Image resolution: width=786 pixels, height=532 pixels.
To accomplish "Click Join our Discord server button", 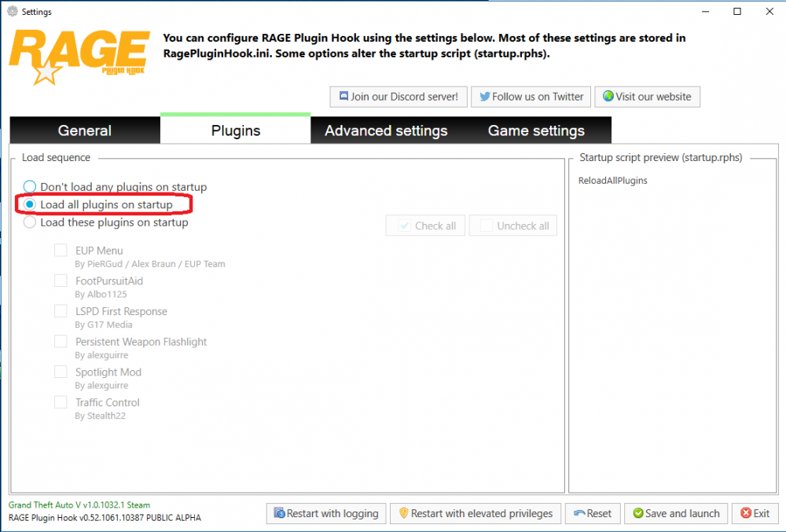I will pos(399,97).
